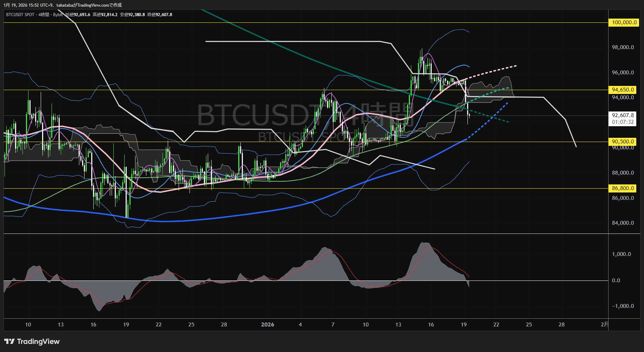Click the 88,000.0 price axis value
The height and width of the screenshot is (352, 644).
[x=623, y=173]
